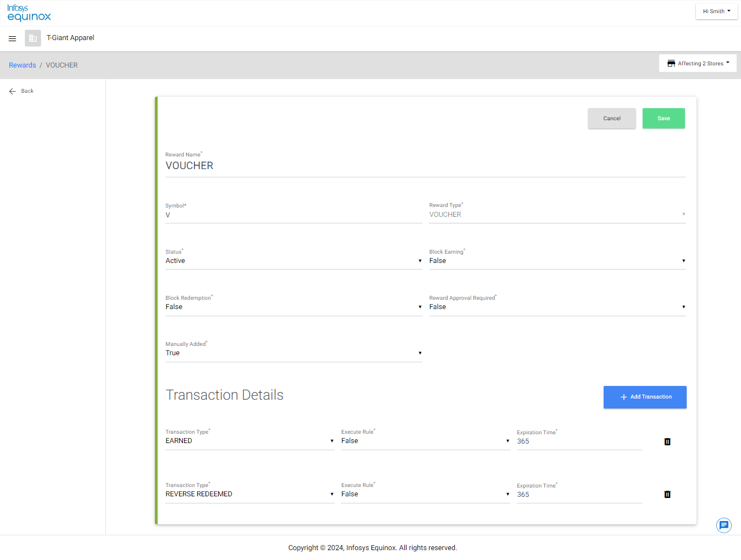Edit the Reward Name field
741x560 pixels.
425,166
